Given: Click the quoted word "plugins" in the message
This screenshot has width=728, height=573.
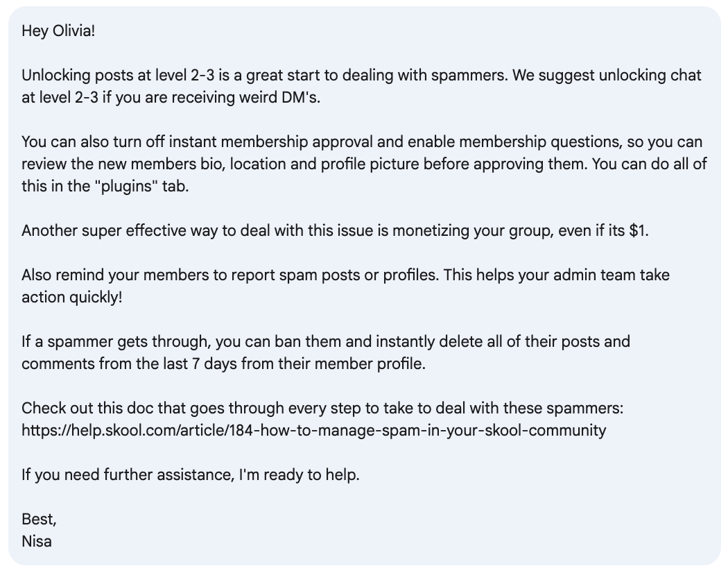Looking at the screenshot, I should [127, 187].
